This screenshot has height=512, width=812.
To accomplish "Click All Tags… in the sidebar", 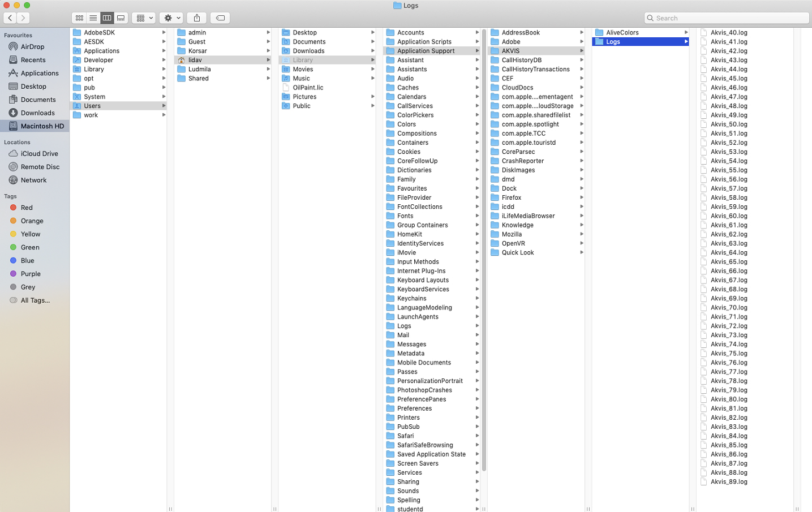I will (35, 300).
